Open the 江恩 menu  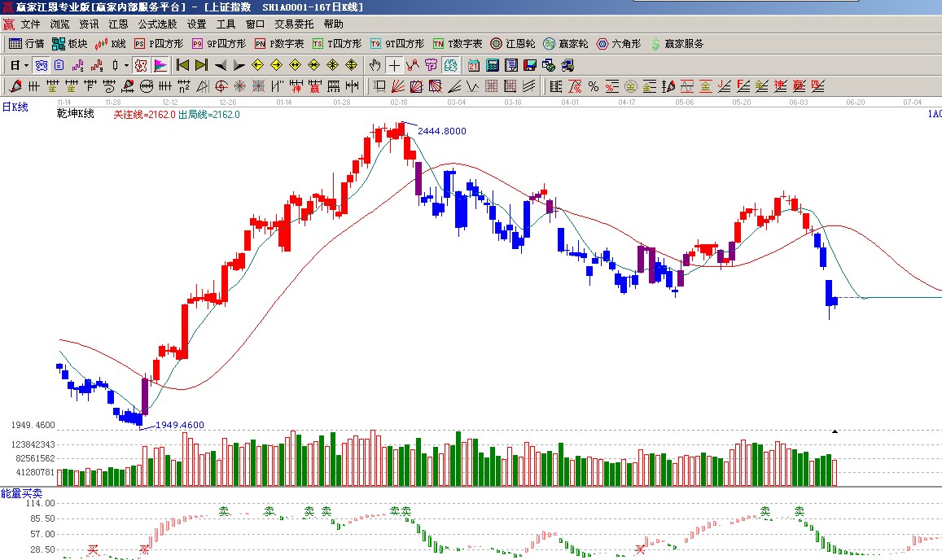tap(118, 24)
